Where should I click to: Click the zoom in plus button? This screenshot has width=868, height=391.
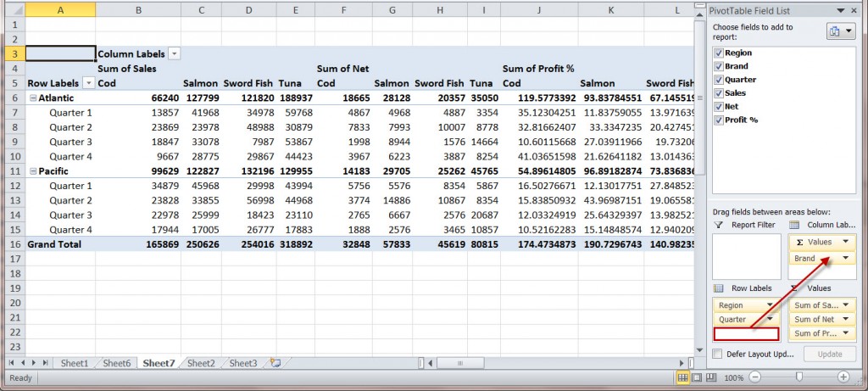(x=843, y=377)
